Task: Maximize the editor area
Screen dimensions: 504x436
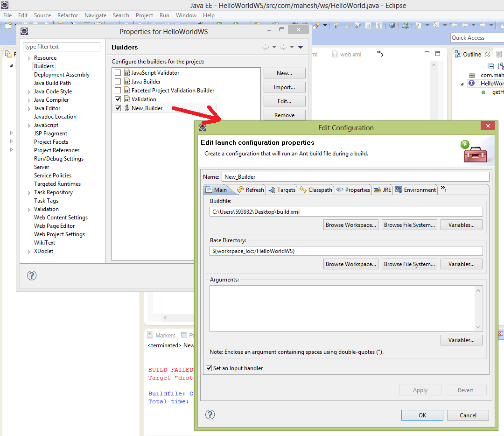Action: tap(437, 54)
